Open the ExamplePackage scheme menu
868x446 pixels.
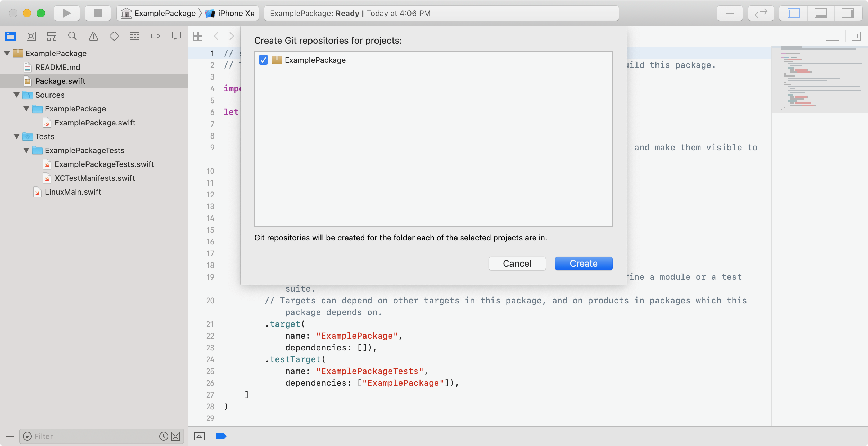(159, 12)
